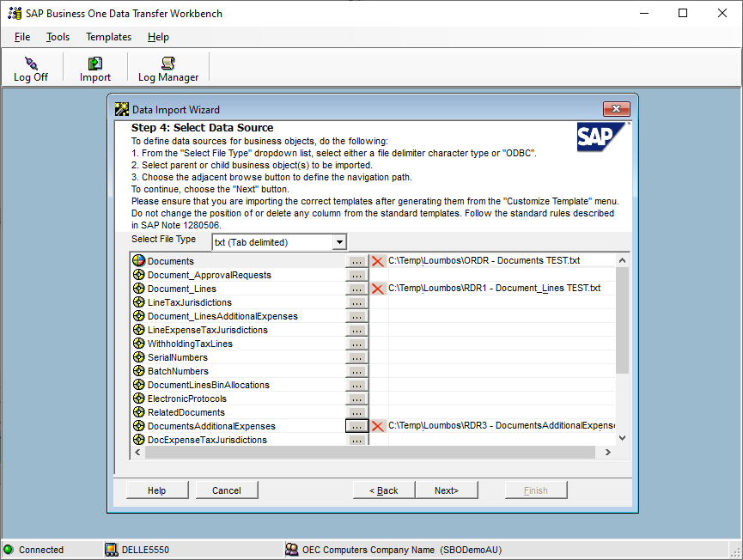Browse file for DocumentsAdditionalExpenses row
Screen dimensions: 743x560
pyautogui.click(x=356, y=426)
